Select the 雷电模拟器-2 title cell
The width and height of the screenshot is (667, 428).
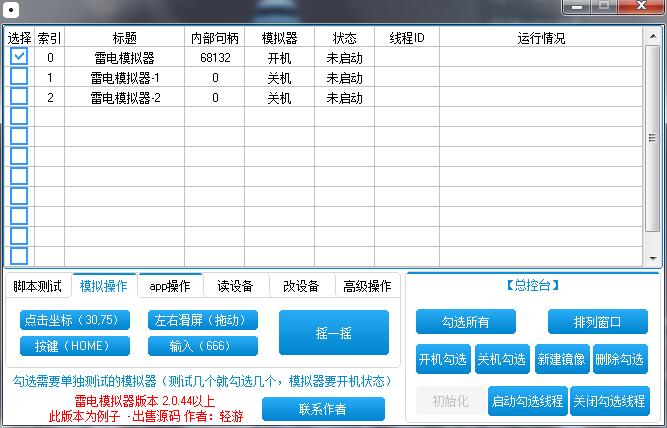click(125, 97)
